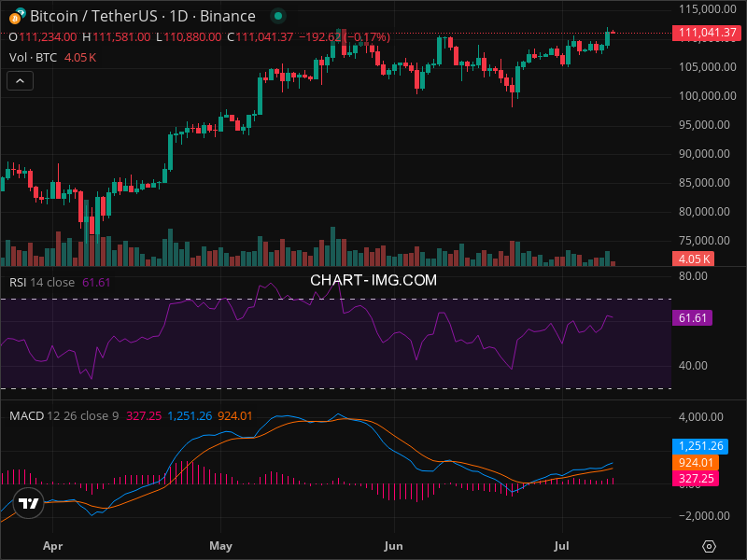Click the pink histogram value tag 327.25
The height and width of the screenshot is (560, 747).
coord(696,479)
